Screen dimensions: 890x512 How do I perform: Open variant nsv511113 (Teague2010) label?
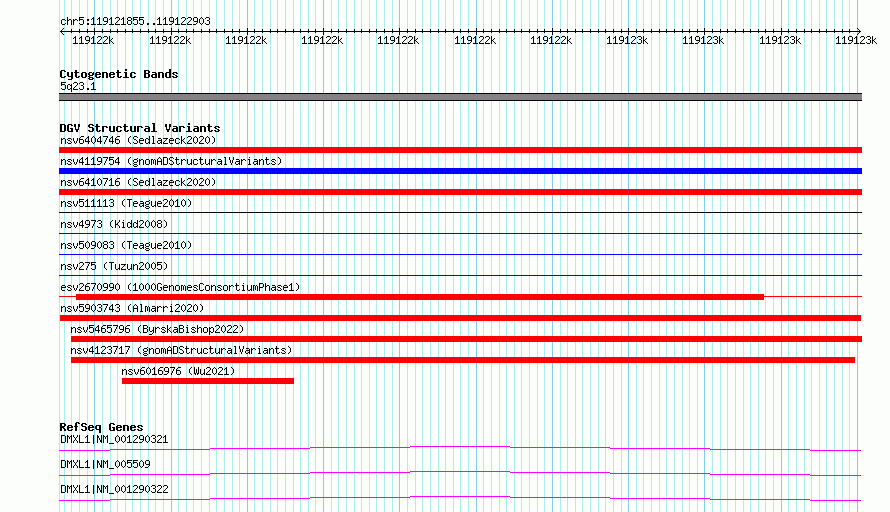(x=126, y=203)
